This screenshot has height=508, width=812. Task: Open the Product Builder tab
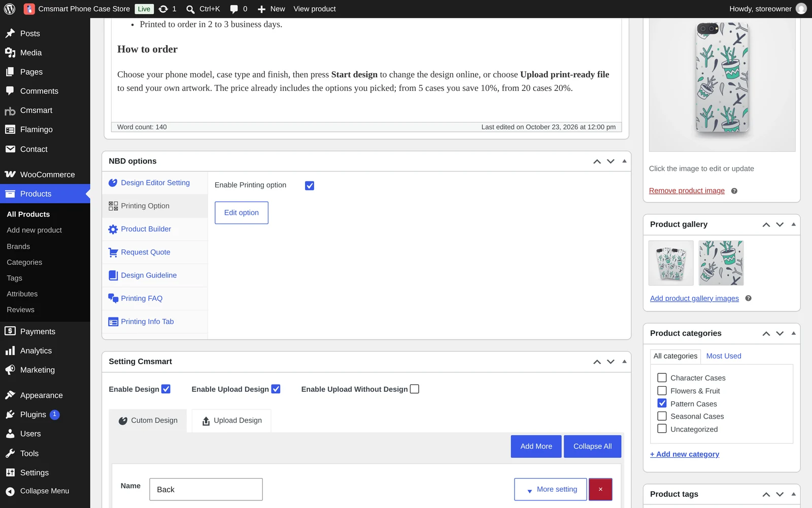[155, 229]
